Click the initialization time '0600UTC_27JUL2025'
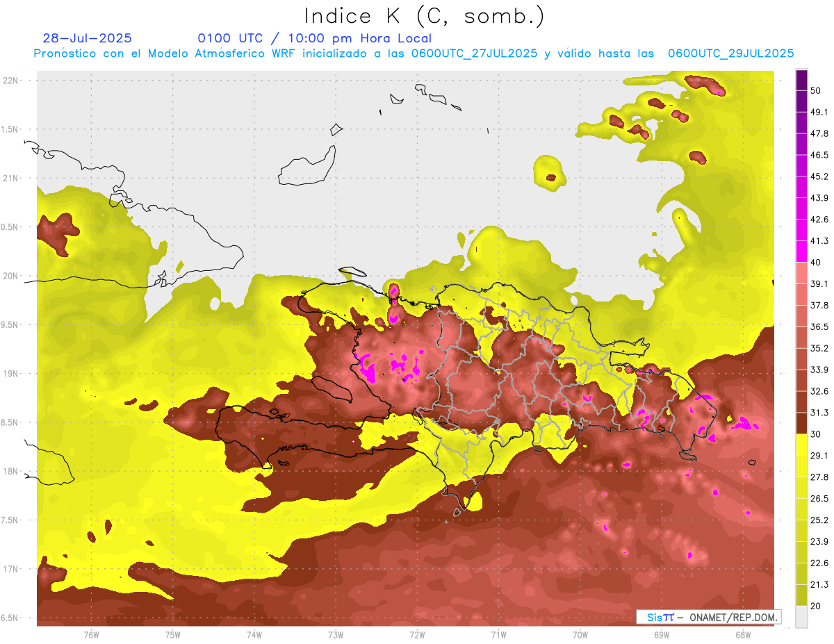Screen dimensions: 834x644 click(x=474, y=53)
